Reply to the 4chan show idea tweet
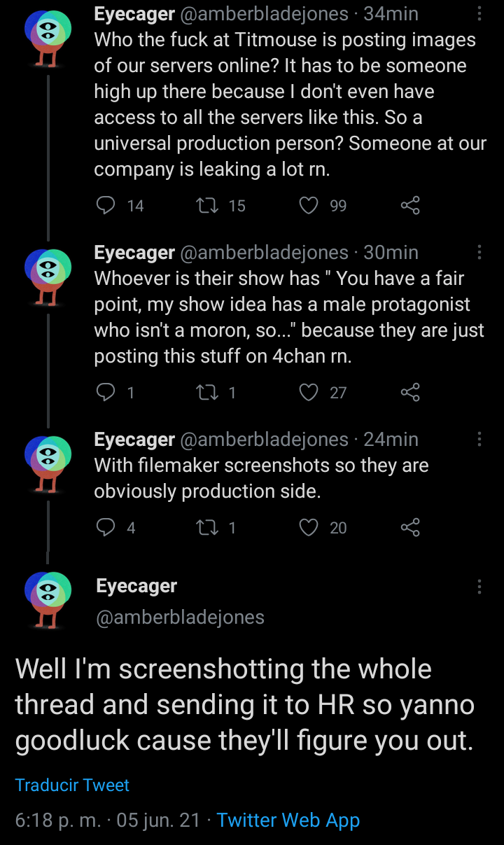Screen dimensions: 504x845 [x=105, y=392]
